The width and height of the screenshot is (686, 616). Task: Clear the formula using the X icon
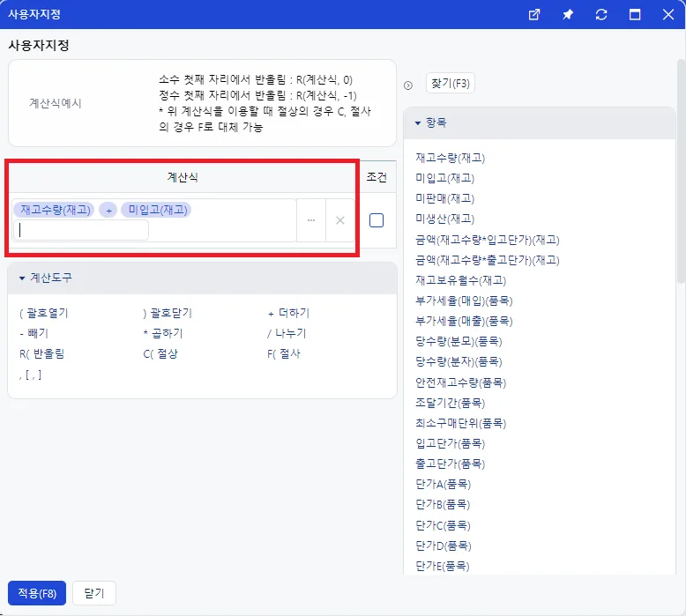(340, 220)
